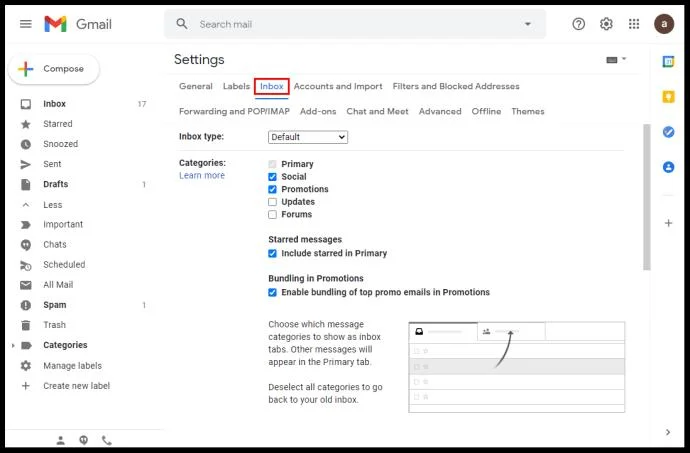Click the Compose button

click(x=54, y=69)
